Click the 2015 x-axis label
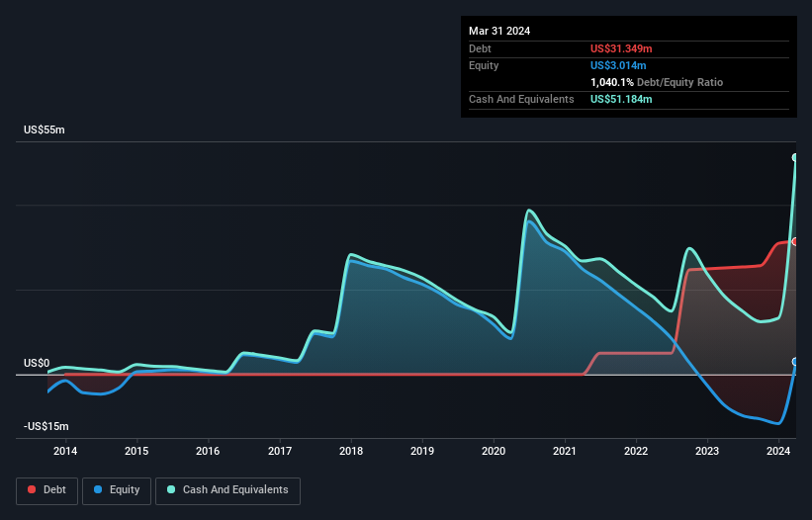The image size is (812, 520). 136,451
